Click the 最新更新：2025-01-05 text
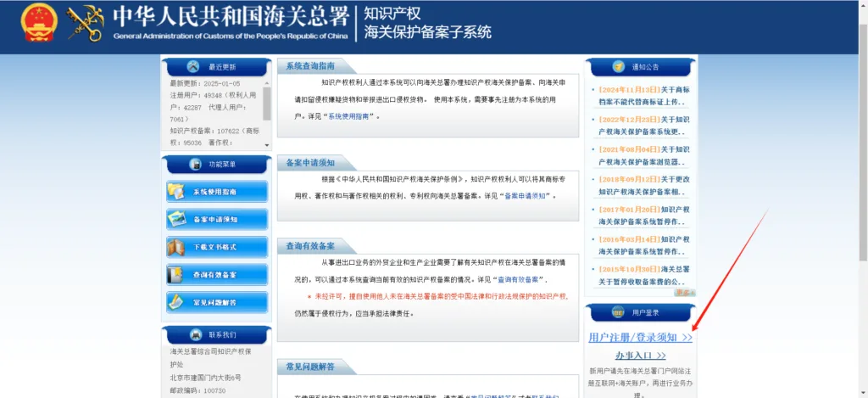 [x=205, y=84]
